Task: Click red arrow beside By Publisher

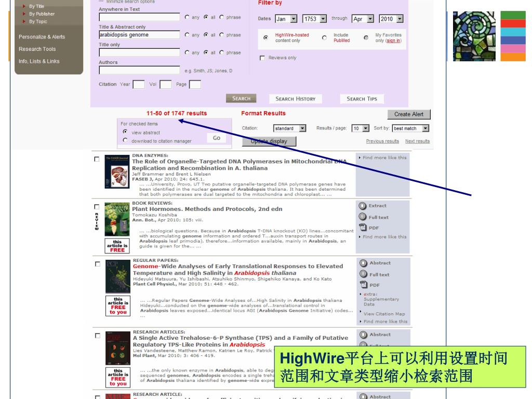Action: coord(24,14)
